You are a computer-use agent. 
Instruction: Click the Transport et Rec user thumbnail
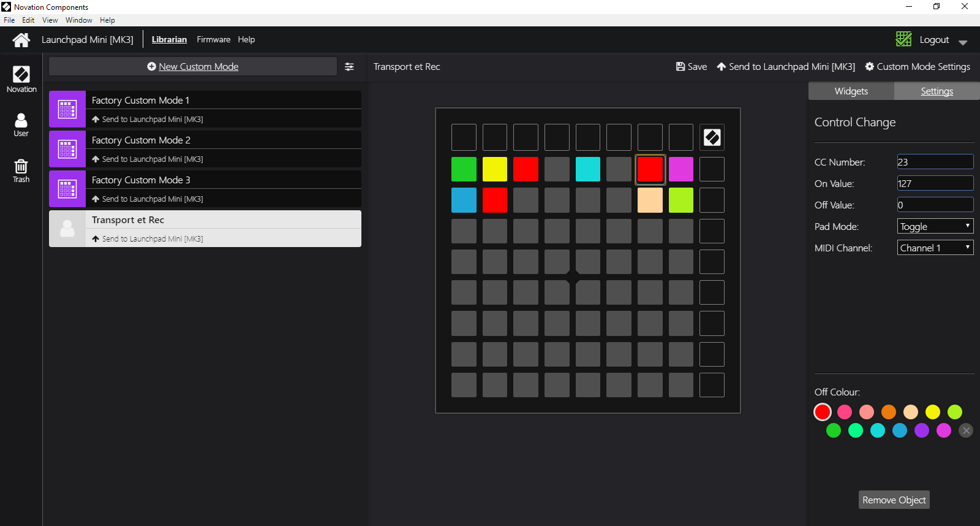coord(67,229)
